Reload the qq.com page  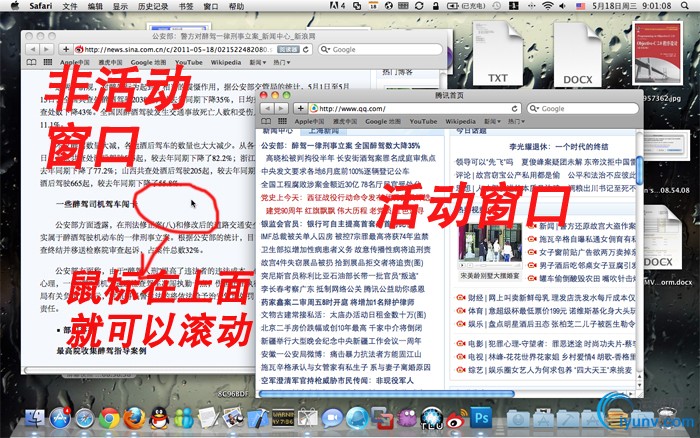click(514, 108)
